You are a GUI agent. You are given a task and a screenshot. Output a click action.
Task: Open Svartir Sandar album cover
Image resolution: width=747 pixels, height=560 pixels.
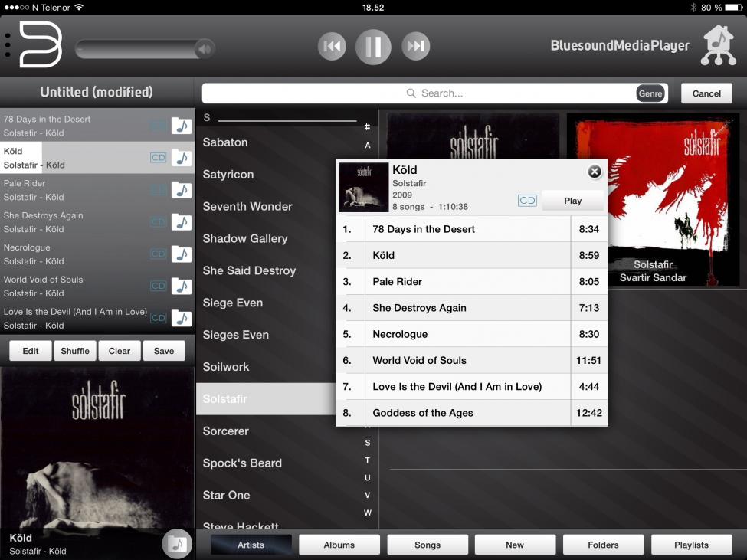[653, 199]
